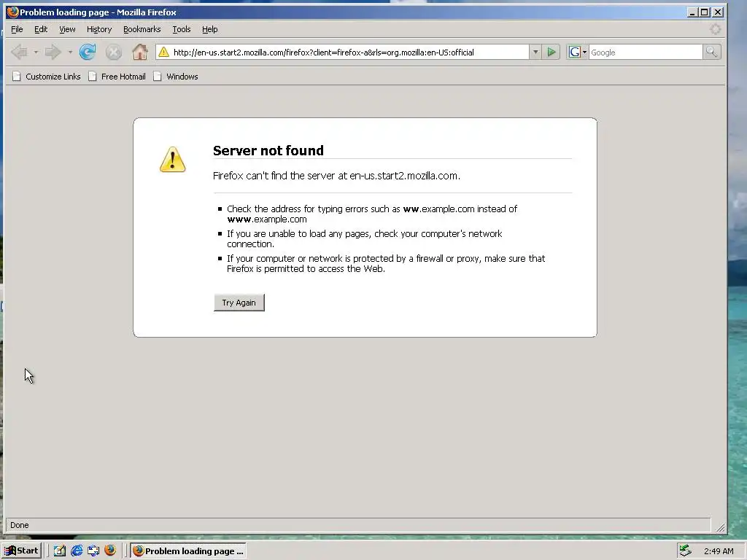Screen dimensions: 747x560
Task: Click the warning icon in address bar
Action: [x=164, y=52]
